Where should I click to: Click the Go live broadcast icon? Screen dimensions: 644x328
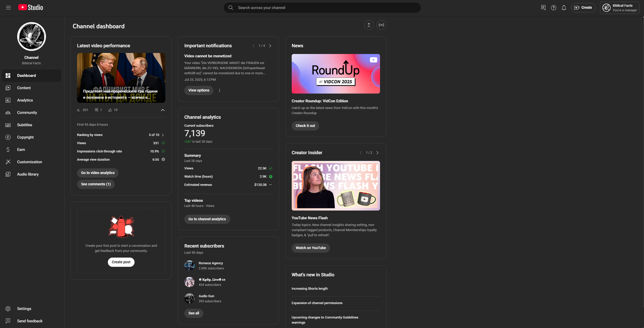(x=381, y=25)
